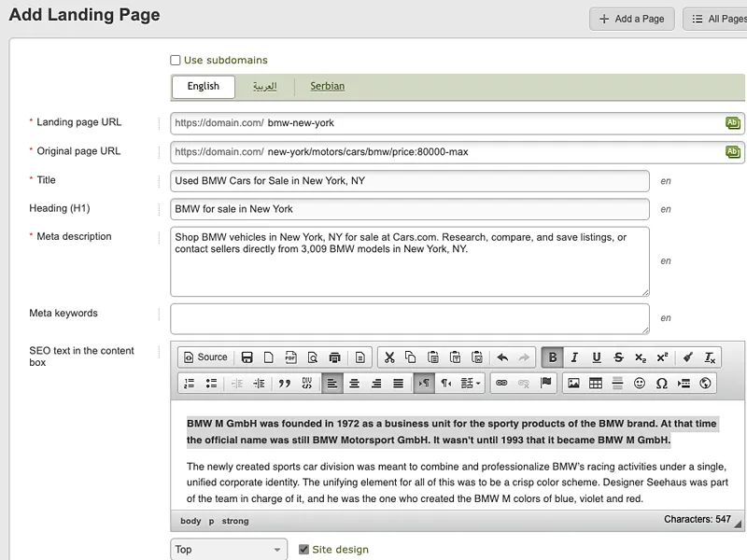Screen dimensions: 747x560
Task: Click the Create Div Container icon
Action: (x=307, y=383)
